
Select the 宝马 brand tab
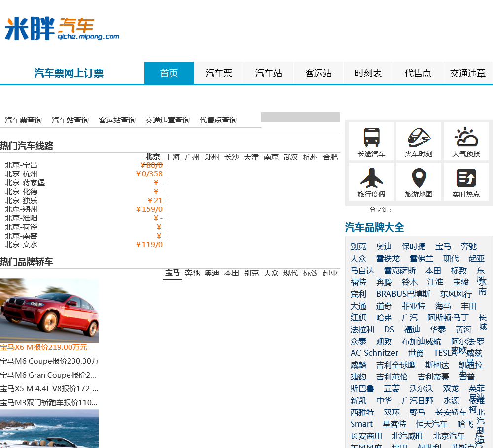click(172, 273)
